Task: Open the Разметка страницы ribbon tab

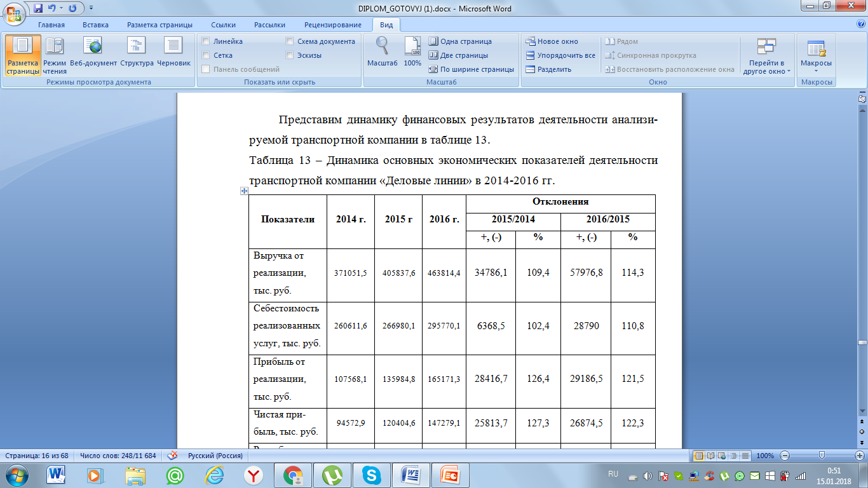Action: [159, 25]
